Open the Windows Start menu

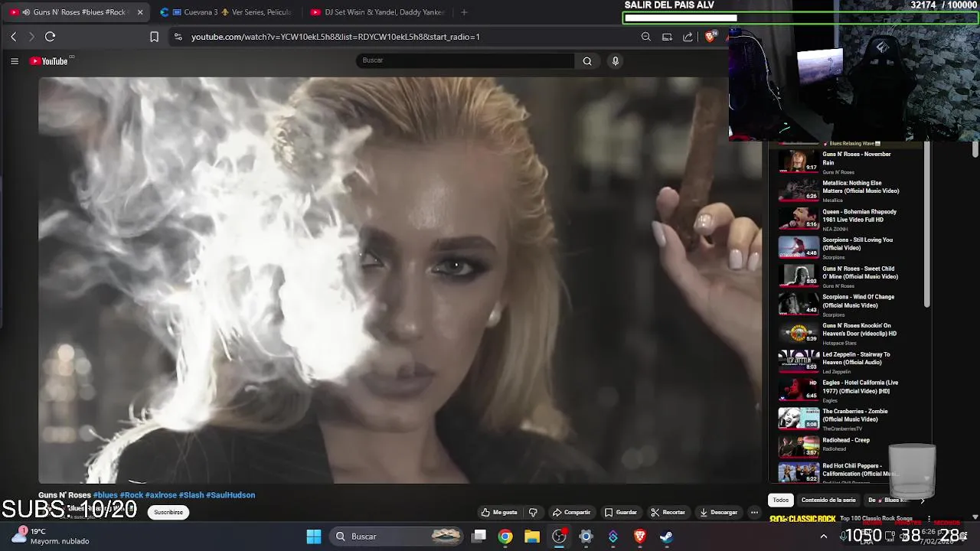314,536
